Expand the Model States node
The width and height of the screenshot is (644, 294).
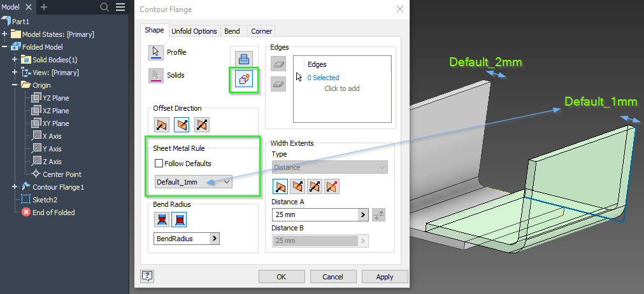(4, 34)
